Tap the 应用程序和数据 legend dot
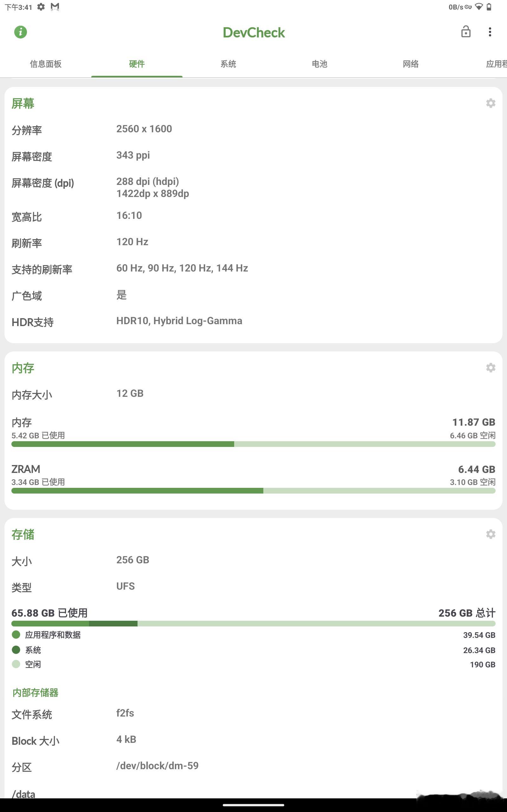 pyautogui.click(x=16, y=634)
